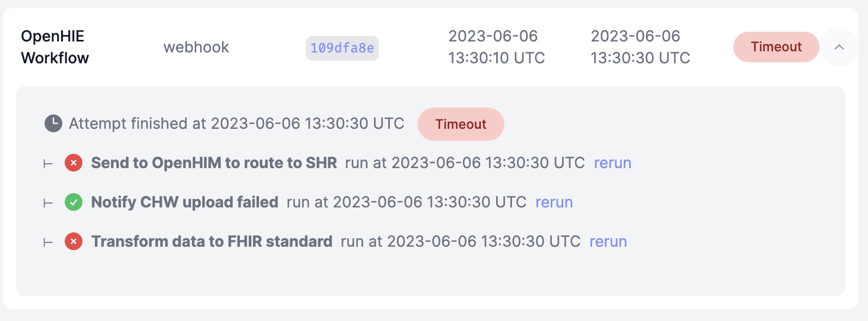Click the Timeout badge next to attempt time
The image size is (868, 321).
click(x=461, y=124)
